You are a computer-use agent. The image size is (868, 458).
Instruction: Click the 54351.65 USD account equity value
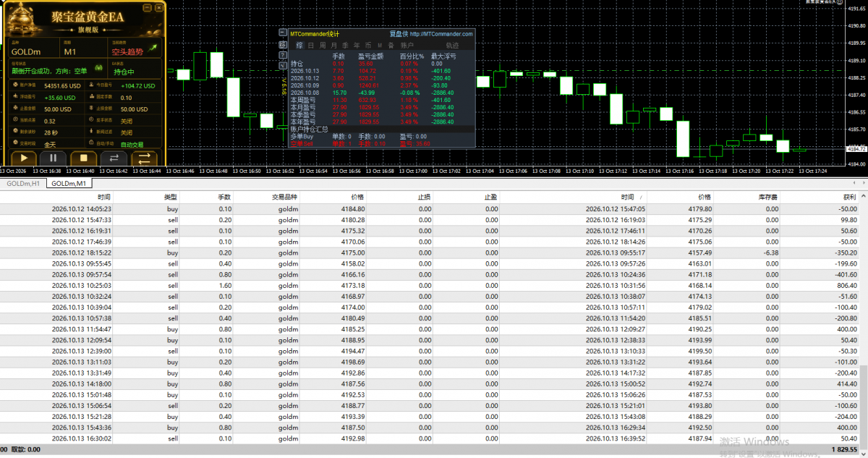coord(62,85)
